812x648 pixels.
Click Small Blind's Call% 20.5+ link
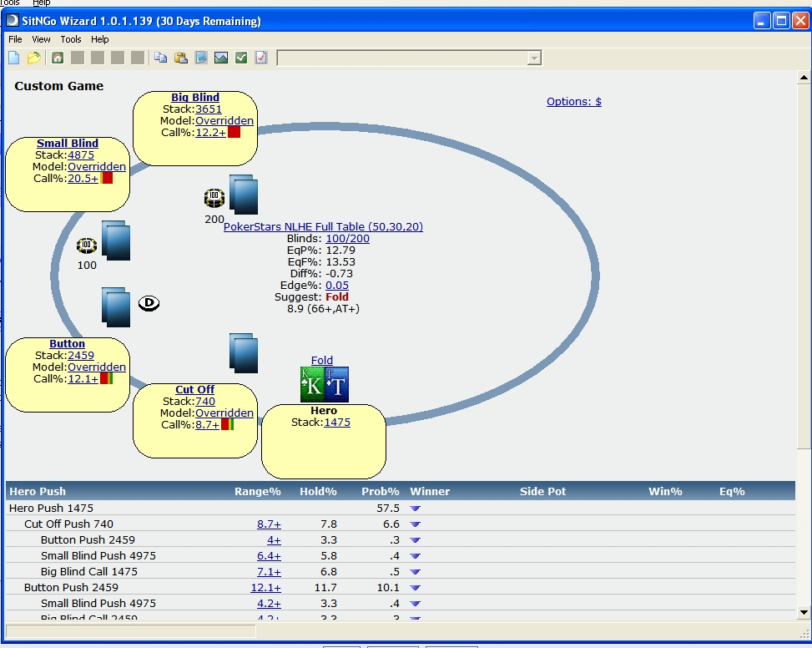pyautogui.click(x=83, y=178)
